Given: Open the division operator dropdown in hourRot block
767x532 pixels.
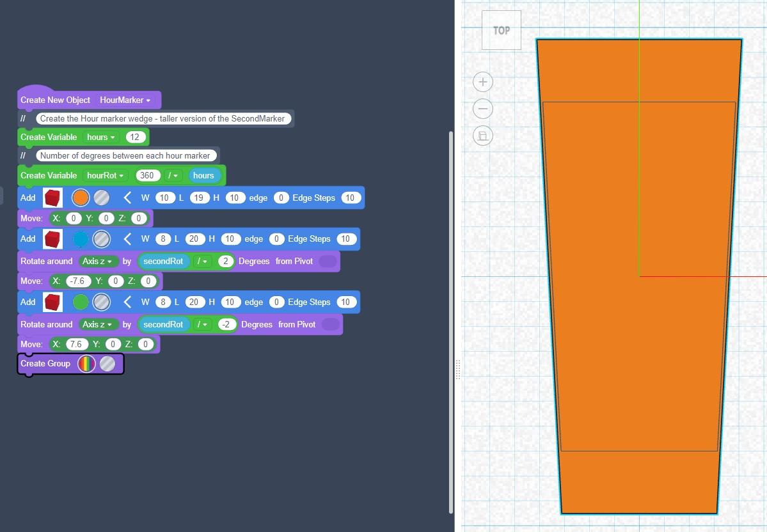Looking at the screenshot, I should 173,176.
